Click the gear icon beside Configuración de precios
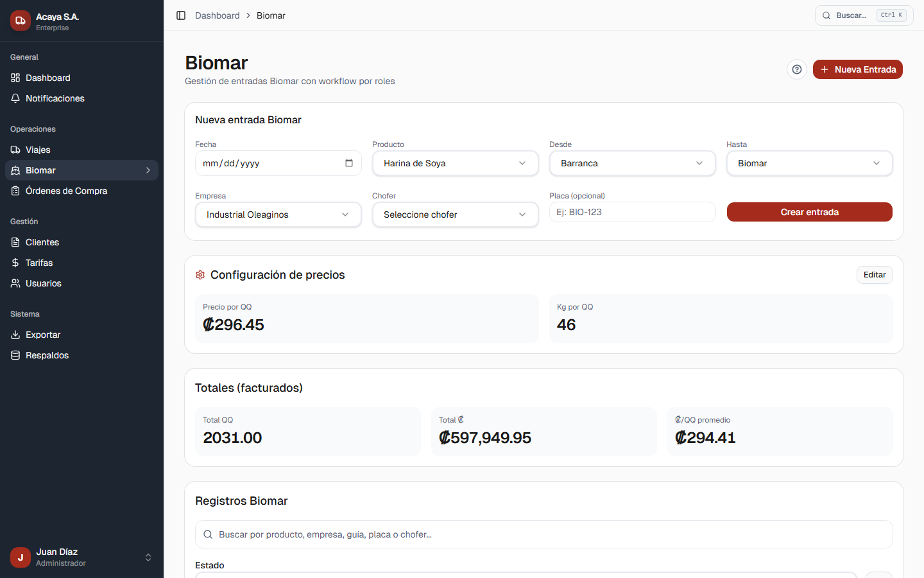 point(200,275)
